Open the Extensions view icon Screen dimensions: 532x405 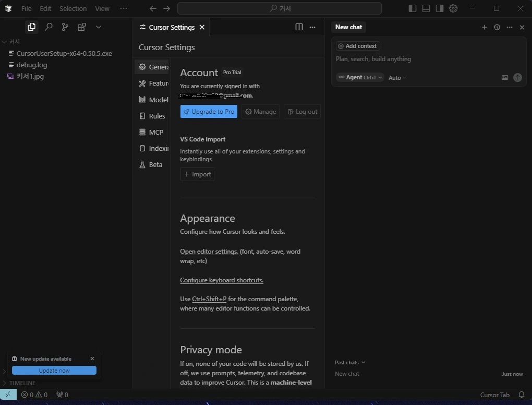point(81,27)
